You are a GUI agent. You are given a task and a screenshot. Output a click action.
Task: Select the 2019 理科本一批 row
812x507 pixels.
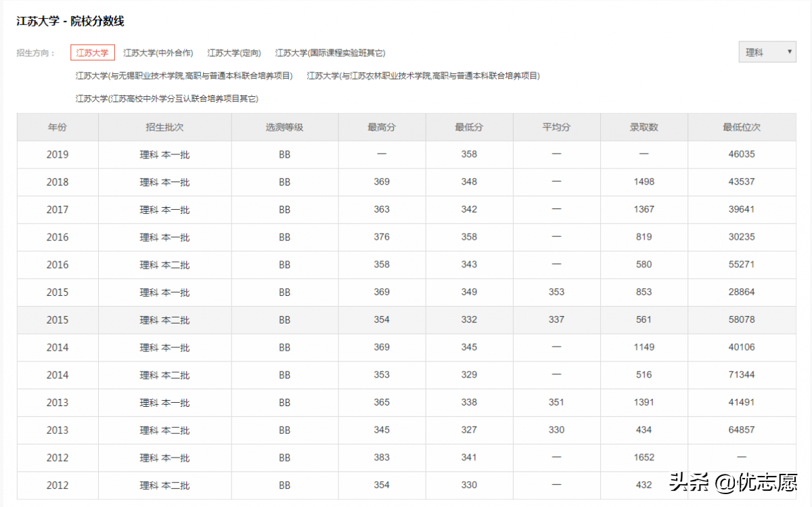(x=271, y=154)
